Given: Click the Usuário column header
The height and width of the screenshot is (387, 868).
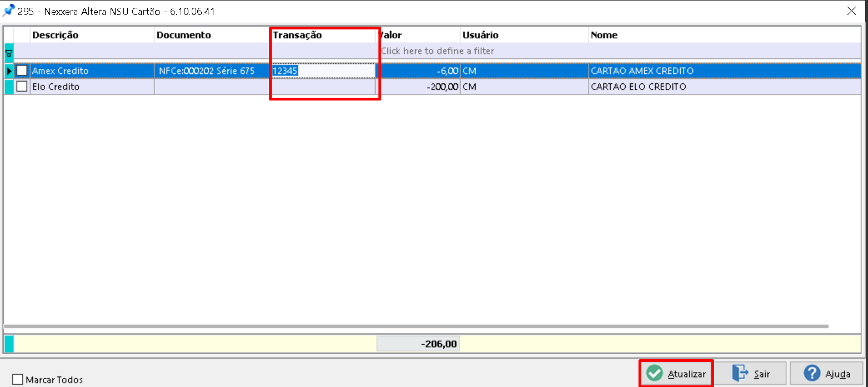Looking at the screenshot, I should 524,35.
